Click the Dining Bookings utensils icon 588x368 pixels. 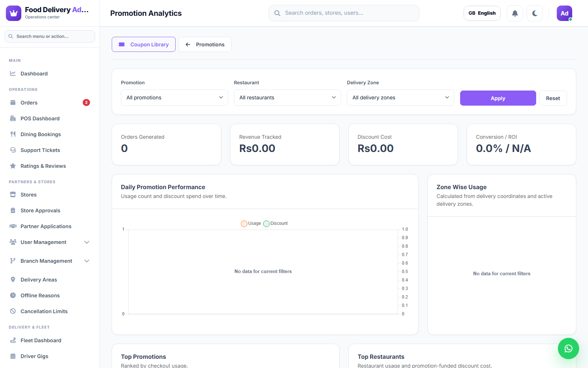[13, 134]
